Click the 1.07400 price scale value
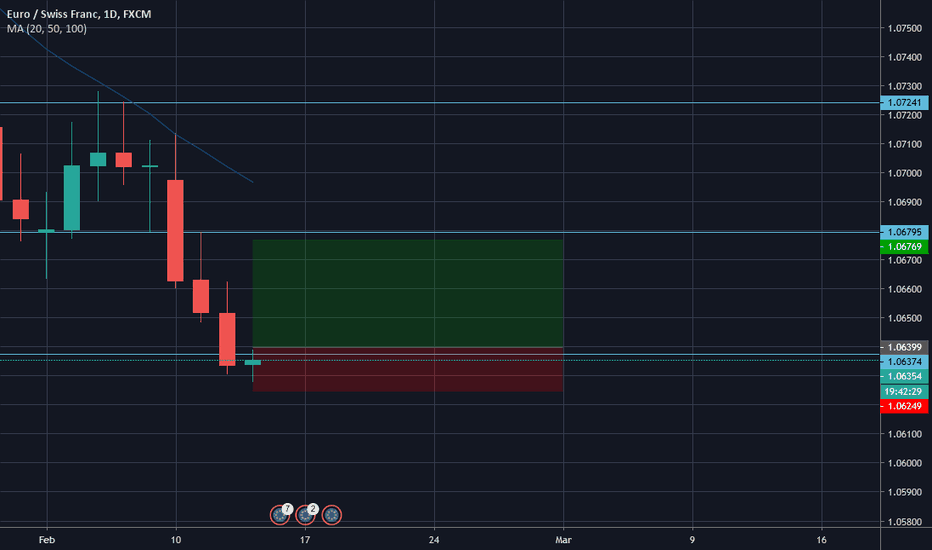Image resolution: width=932 pixels, height=550 pixels. tap(905, 58)
